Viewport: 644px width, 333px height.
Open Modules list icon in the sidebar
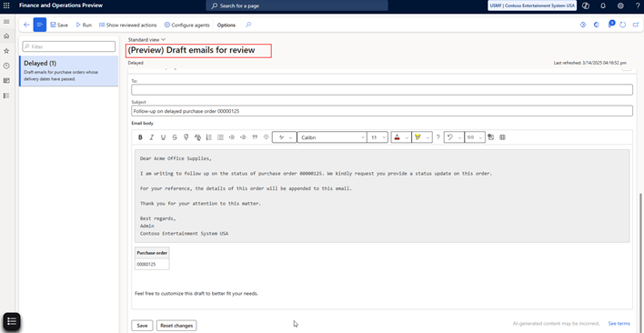[6, 96]
